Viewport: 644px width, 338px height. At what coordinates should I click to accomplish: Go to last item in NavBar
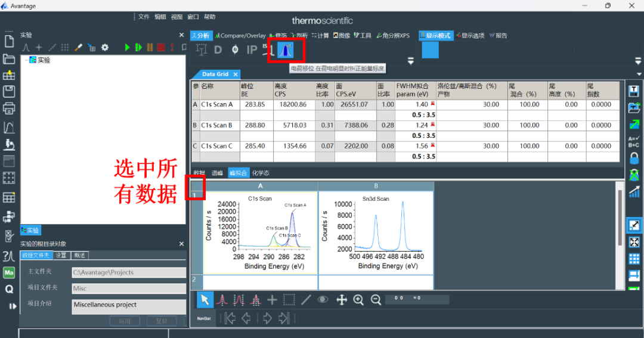(284, 318)
